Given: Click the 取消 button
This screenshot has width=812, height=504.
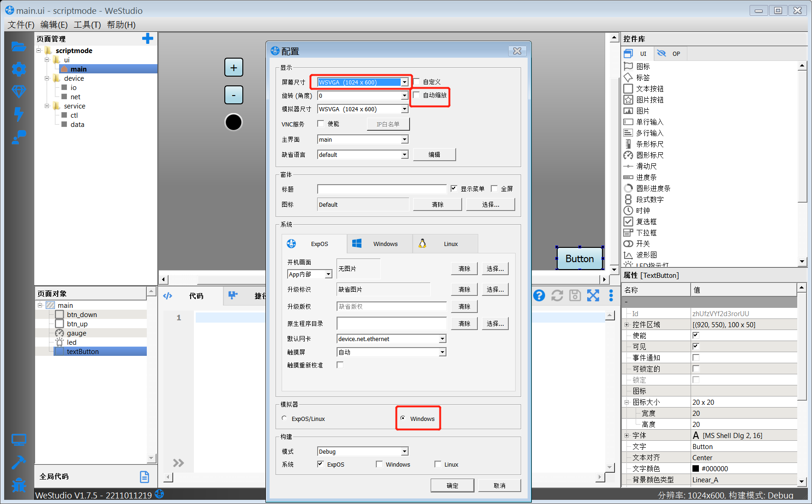Looking at the screenshot, I should (x=499, y=486).
